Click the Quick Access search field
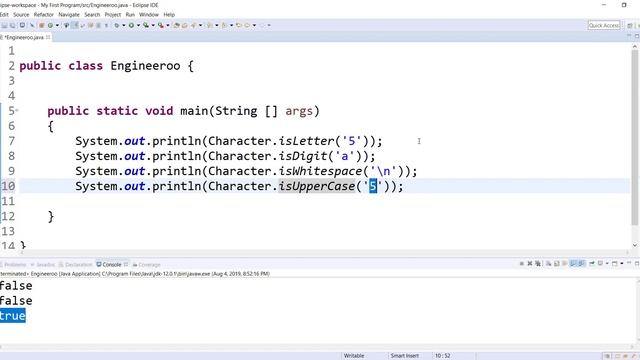The height and width of the screenshot is (360, 640). coord(604,25)
